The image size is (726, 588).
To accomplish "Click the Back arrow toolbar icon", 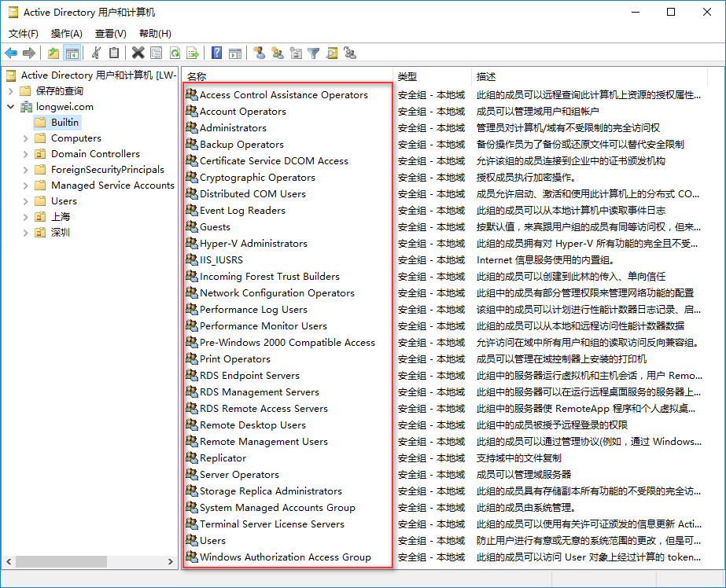I will pyautogui.click(x=11, y=53).
